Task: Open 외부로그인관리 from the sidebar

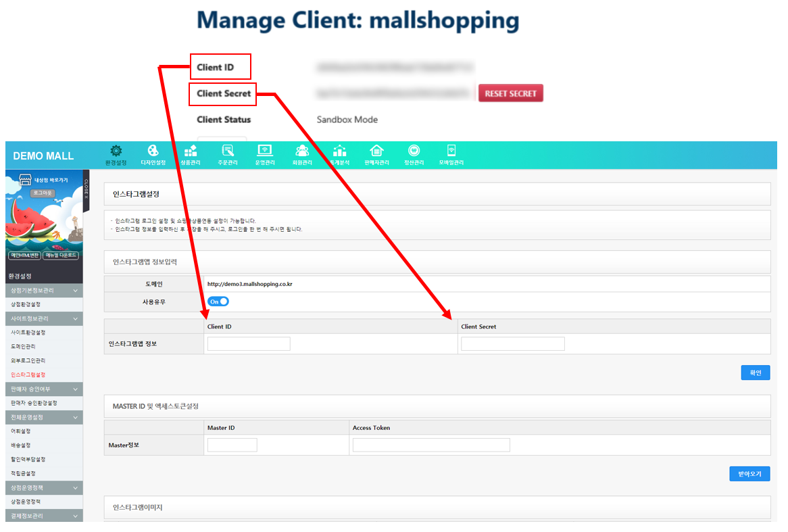Action: (x=28, y=361)
